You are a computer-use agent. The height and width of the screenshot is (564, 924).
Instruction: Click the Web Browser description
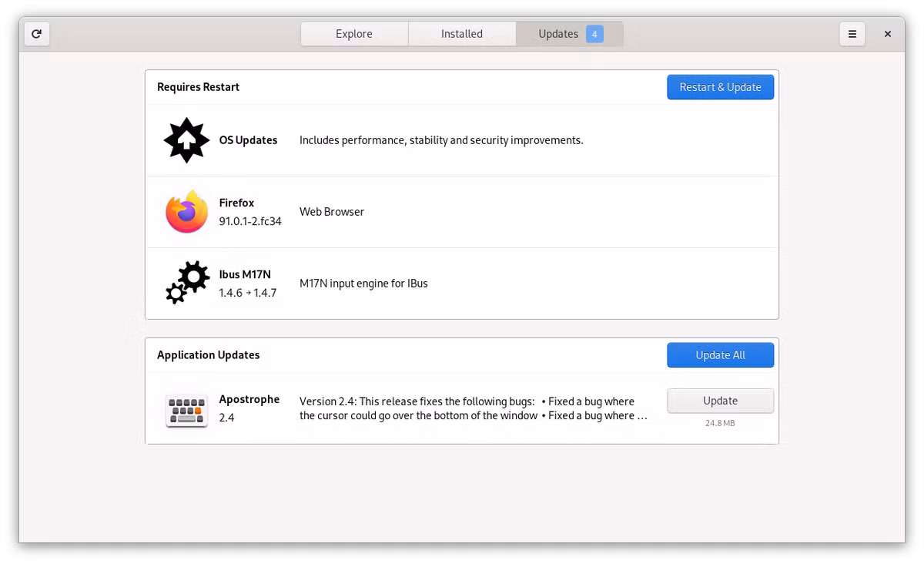332,212
